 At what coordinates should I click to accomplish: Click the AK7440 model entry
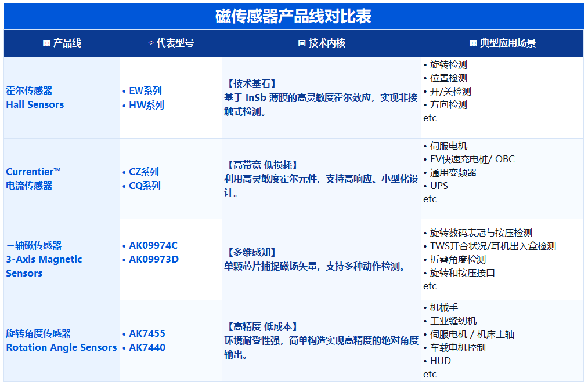click(147, 347)
